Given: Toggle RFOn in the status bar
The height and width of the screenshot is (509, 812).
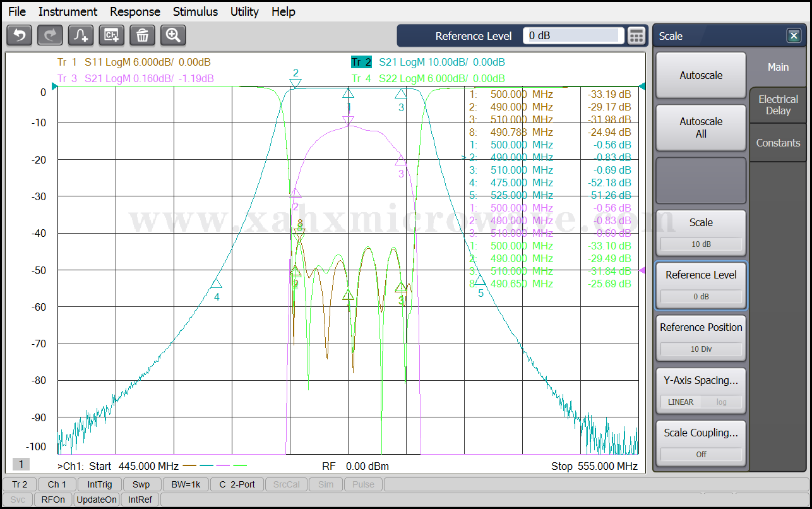Looking at the screenshot, I should (53, 500).
